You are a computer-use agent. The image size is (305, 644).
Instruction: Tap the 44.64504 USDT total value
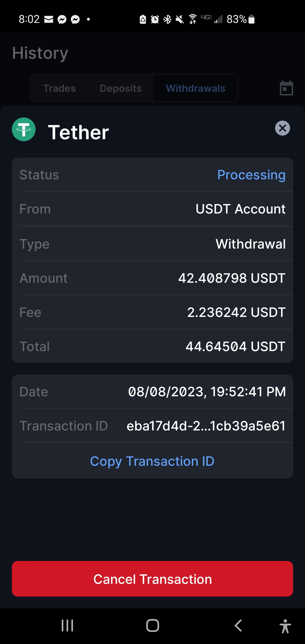click(235, 347)
